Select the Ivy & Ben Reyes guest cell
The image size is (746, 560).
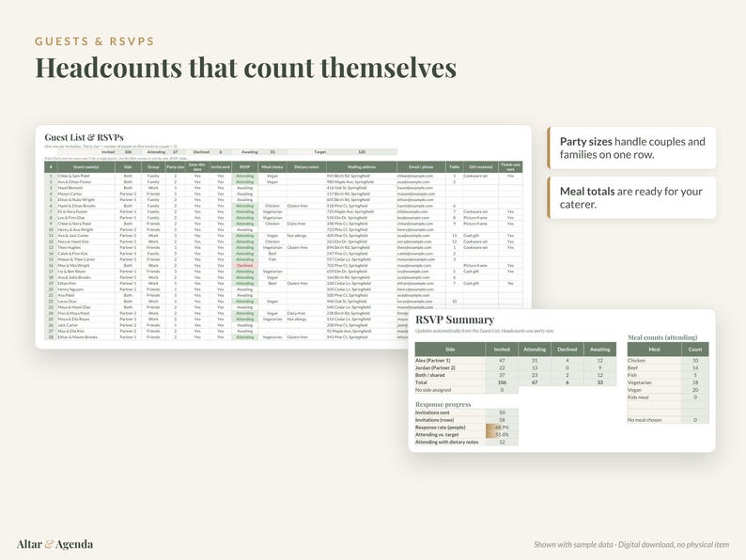[86, 272]
